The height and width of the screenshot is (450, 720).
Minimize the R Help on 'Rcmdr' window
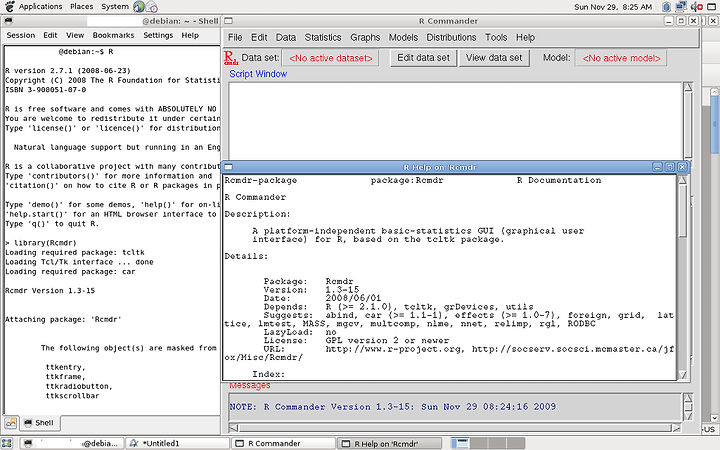(x=658, y=167)
